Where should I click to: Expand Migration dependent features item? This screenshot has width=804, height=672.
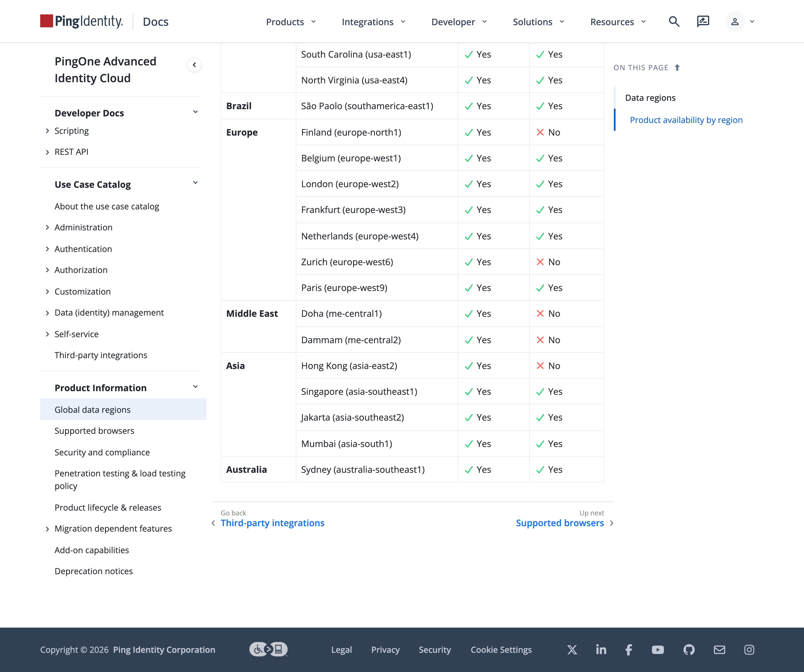point(47,529)
